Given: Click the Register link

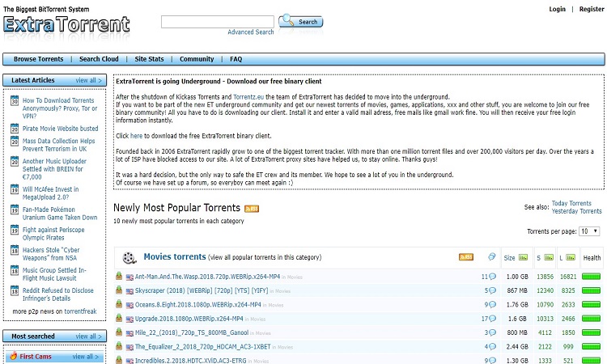Looking at the screenshot, I should click(x=592, y=9).
